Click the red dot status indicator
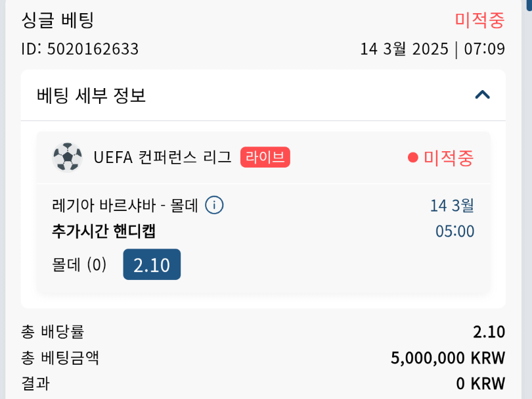The image size is (532, 399). 412,158
